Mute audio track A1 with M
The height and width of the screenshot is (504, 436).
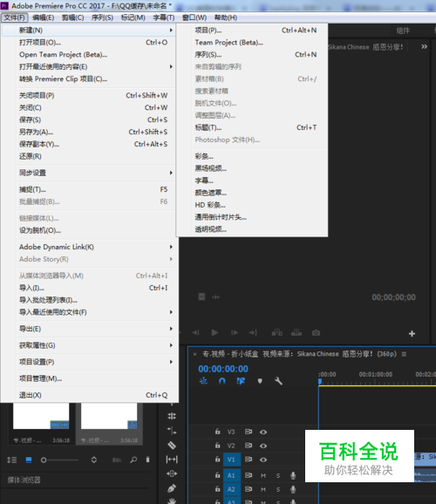(263, 476)
